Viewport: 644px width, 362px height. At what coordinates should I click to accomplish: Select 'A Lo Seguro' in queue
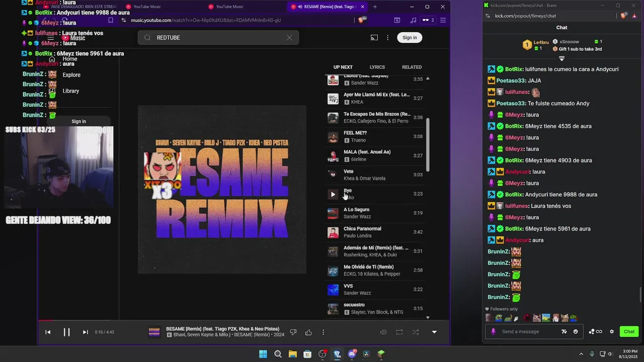click(375, 213)
